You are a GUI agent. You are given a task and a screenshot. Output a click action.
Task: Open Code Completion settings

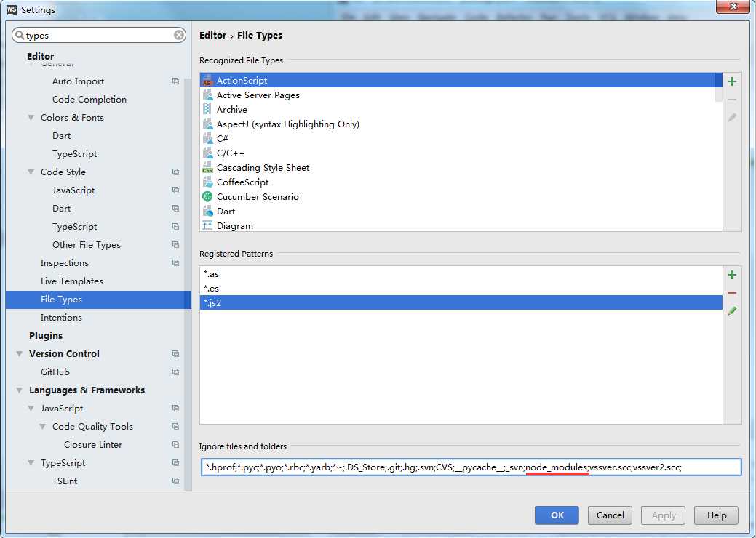(89, 99)
